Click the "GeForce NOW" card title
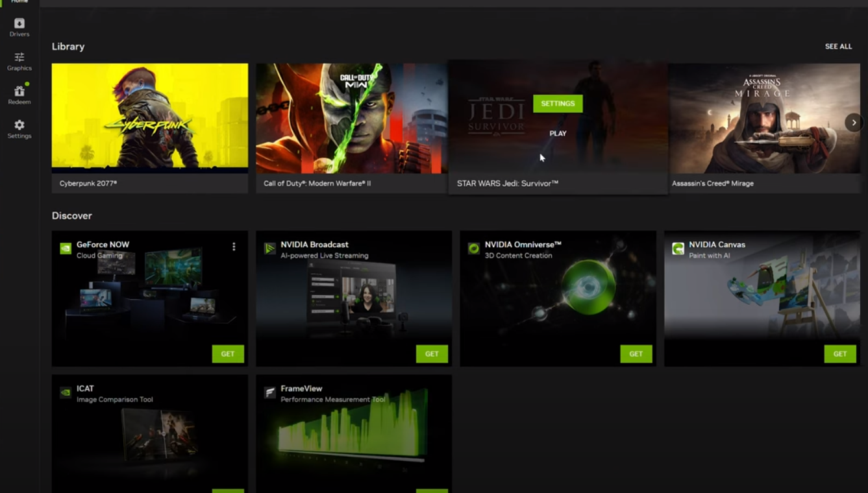Screen dimensions: 868x493 (103, 245)
